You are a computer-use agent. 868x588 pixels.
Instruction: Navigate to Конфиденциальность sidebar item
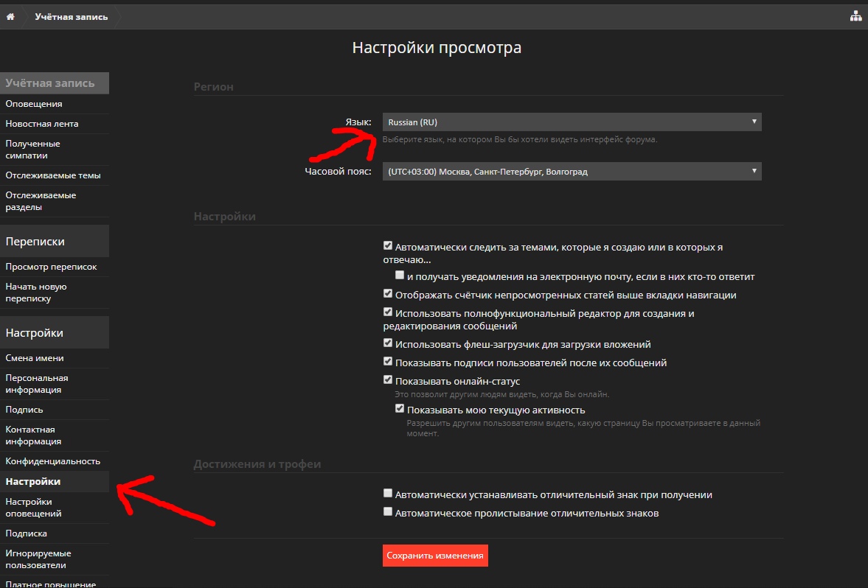pyautogui.click(x=52, y=461)
